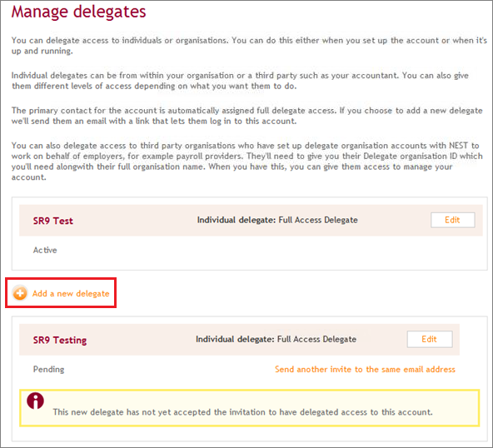493x448 pixels.
Task: Edit the SR9 Test delegate
Action: click(x=453, y=220)
